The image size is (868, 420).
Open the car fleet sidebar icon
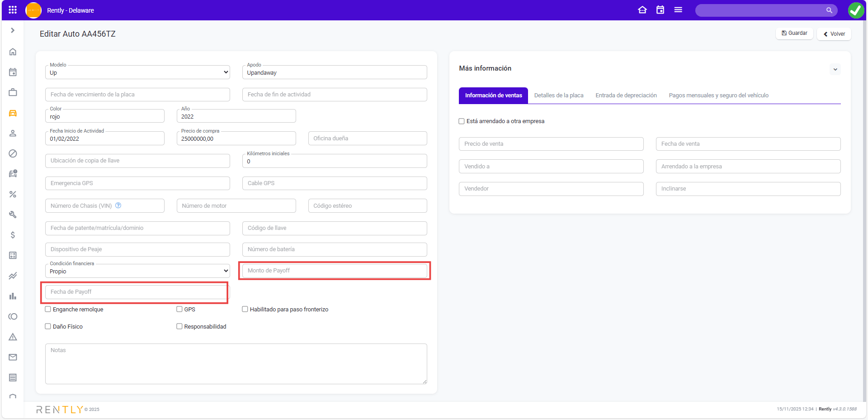[13, 113]
